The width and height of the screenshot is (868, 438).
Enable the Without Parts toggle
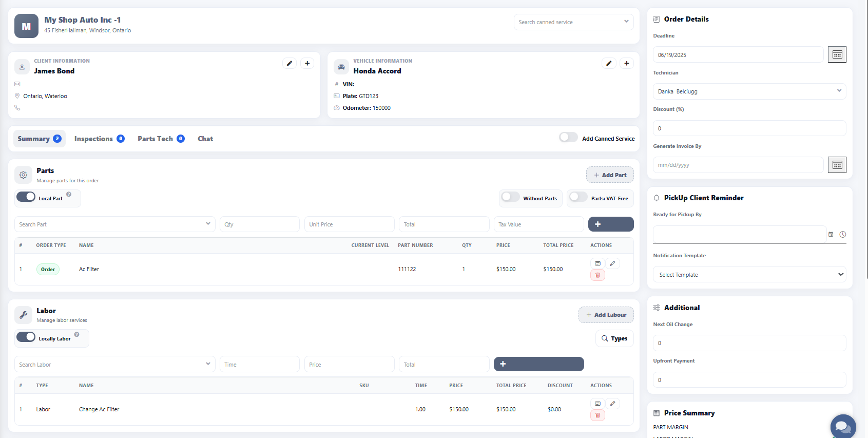510,197
